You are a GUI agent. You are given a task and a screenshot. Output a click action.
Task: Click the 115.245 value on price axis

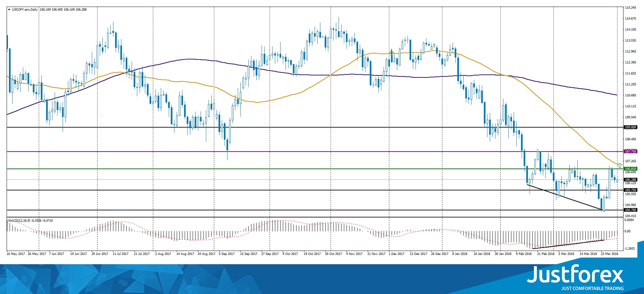pos(630,8)
